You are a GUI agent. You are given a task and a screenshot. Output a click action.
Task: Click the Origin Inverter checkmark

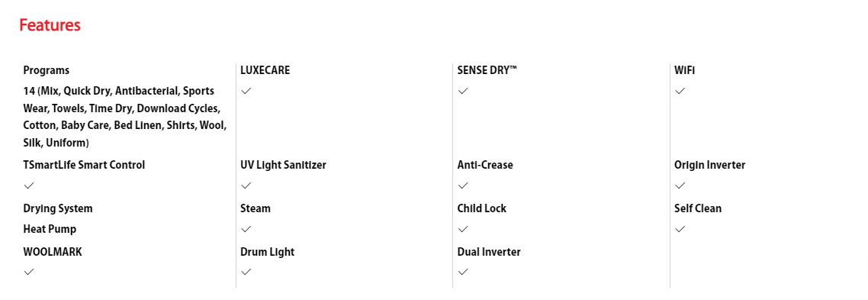(x=680, y=185)
